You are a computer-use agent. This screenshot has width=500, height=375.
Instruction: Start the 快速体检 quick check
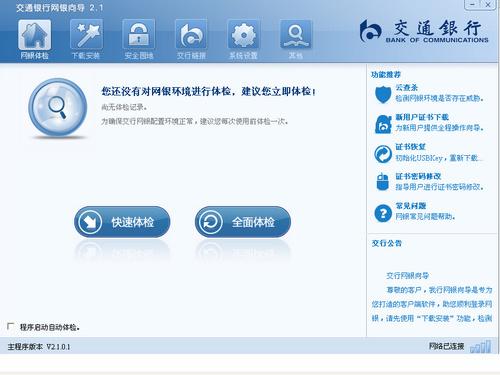click(x=122, y=222)
